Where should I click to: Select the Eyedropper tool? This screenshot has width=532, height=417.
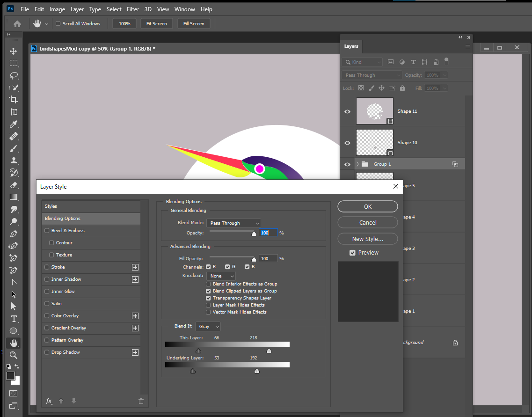(x=13, y=124)
